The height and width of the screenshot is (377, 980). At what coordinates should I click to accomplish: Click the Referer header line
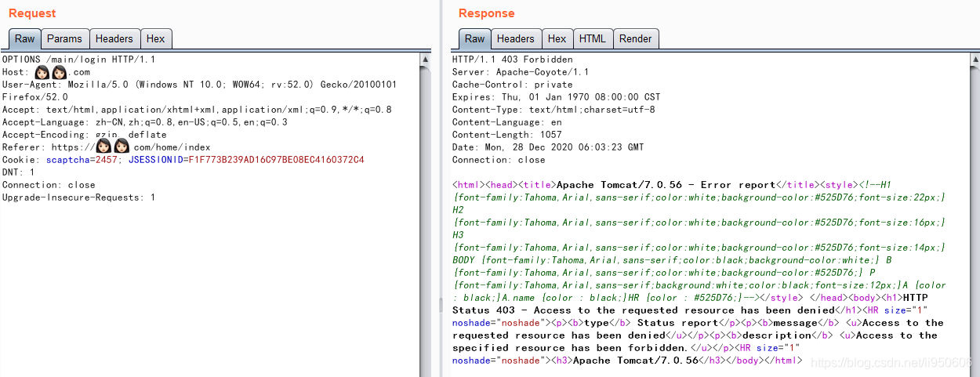[106, 147]
